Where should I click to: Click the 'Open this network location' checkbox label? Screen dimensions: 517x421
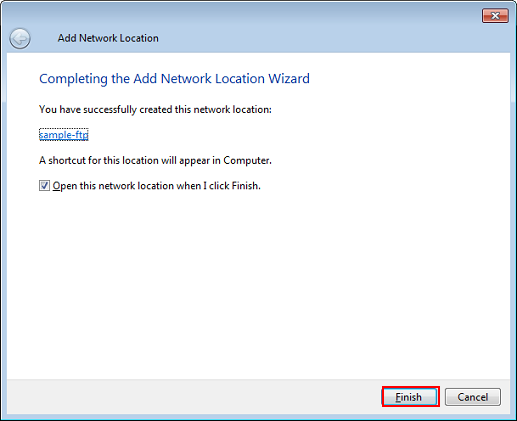(x=156, y=186)
